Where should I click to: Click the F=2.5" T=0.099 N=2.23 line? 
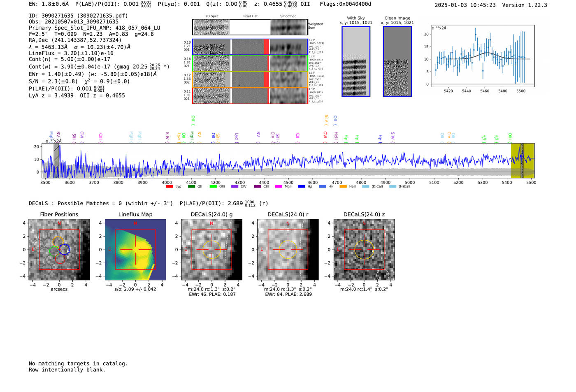tap(91, 34)
